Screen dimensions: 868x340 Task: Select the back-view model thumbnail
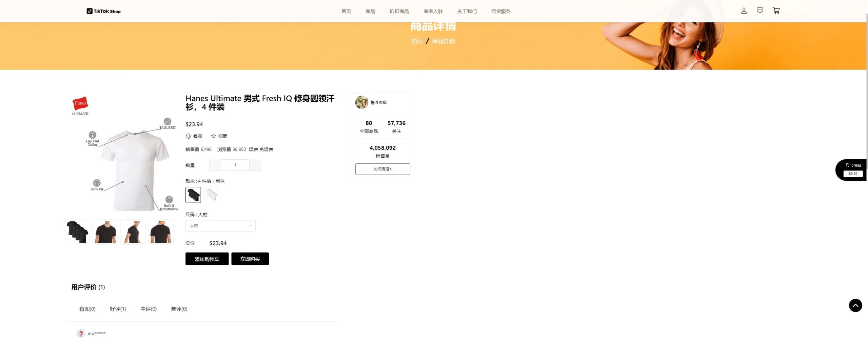click(x=161, y=232)
